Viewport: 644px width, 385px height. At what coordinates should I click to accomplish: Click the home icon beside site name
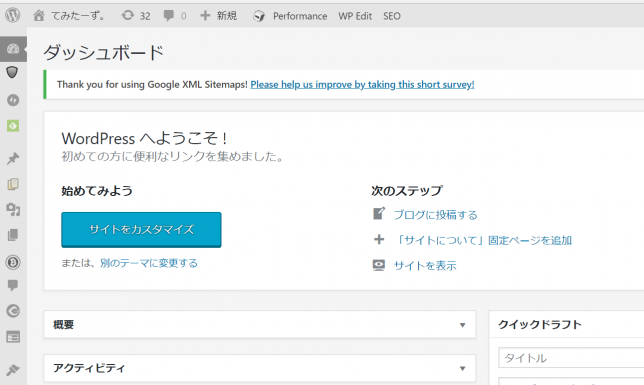tap(39, 16)
